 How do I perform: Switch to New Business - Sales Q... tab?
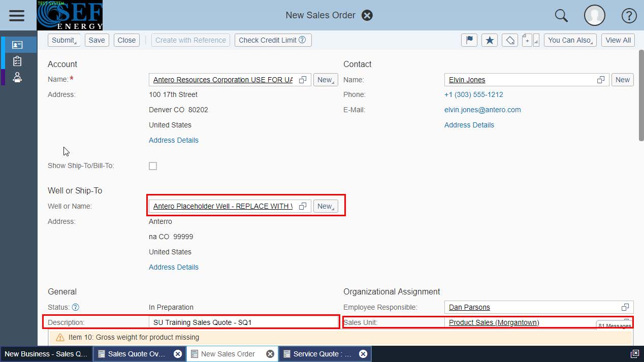tap(46, 354)
